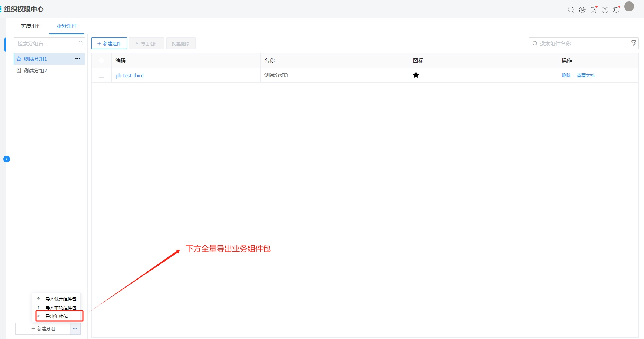This screenshot has height=339, width=644.
Task: Choose 导出组件包 from the popup menu
Action: click(57, 316)
